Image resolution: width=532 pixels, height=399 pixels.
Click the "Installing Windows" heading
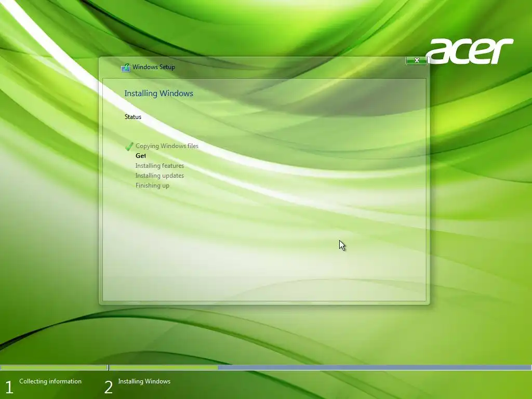coord(159,94)
